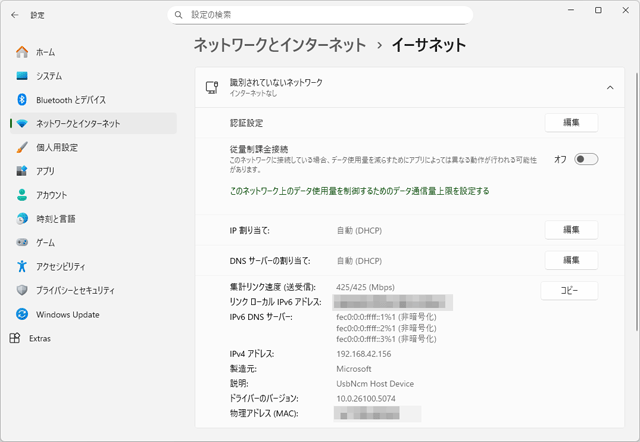This screenshot has height=442, width=640.
Task: Click 編集 for DNS サーバーの割り当て
Action: tap(571, 260)
